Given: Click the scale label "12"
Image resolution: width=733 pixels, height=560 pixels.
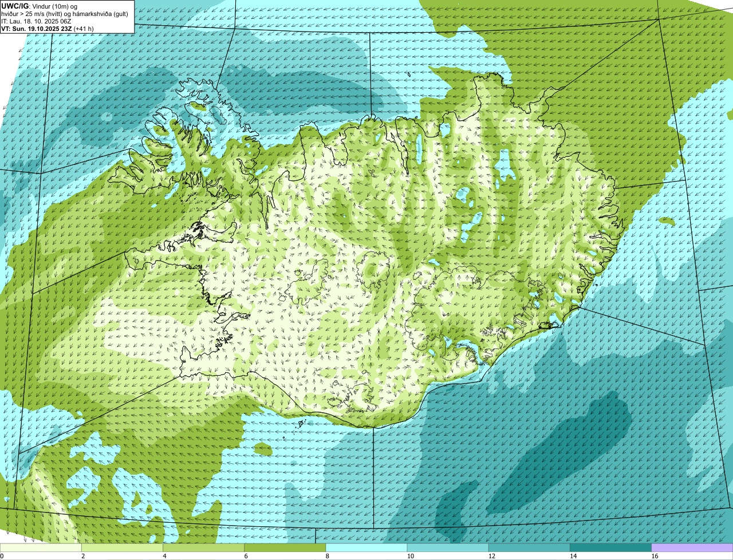Looking at the screenshot, I should [x=491, y=556].
